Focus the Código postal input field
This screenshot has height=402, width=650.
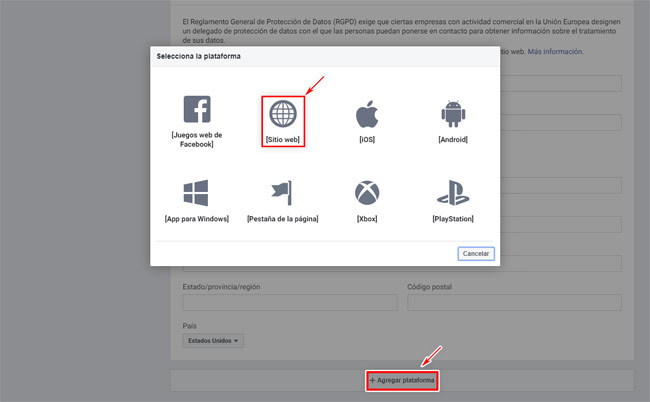click(x=514, y=303)
